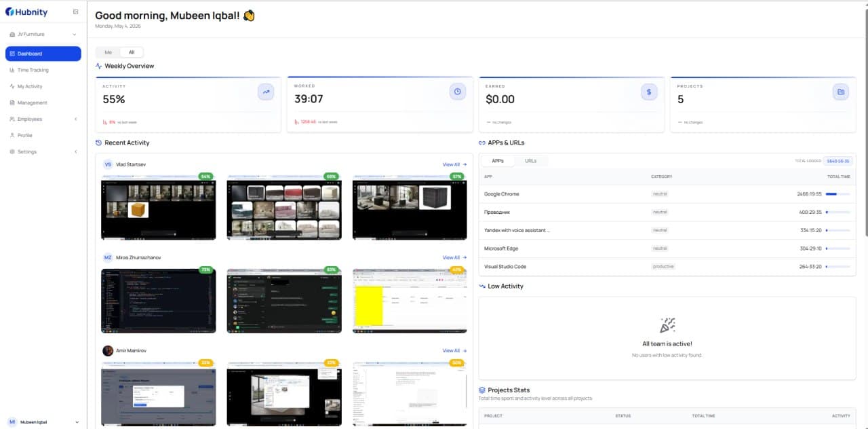
Task: Click the Projects folder icon
Action: point(841,92)
